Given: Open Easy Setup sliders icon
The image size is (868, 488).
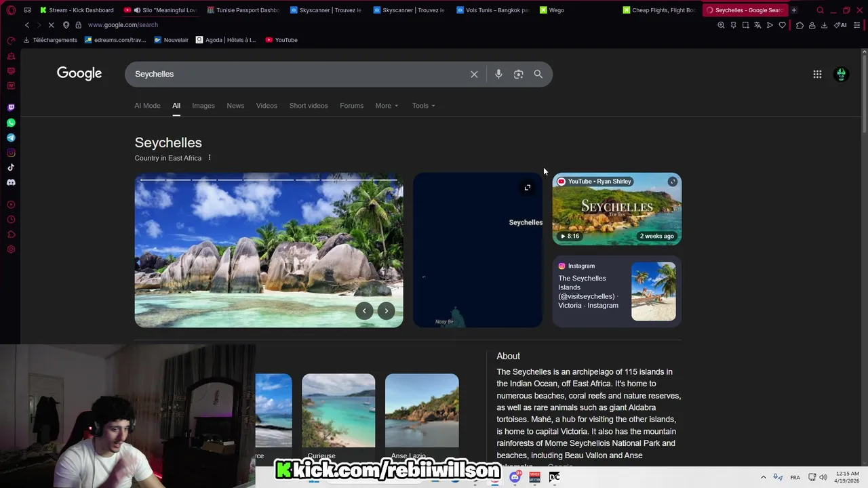Looking at the screenshot, I should pyautogui.click(x=857, y=25).
